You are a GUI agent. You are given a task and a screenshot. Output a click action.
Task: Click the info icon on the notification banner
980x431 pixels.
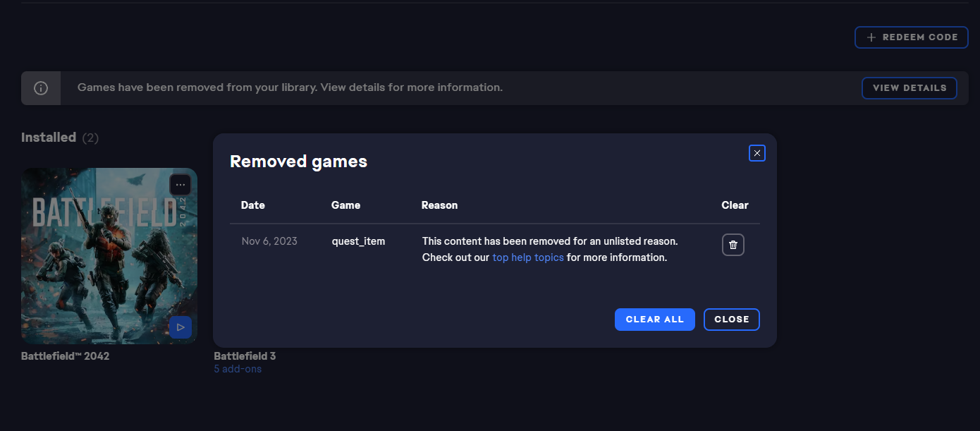tap(40, 87)
